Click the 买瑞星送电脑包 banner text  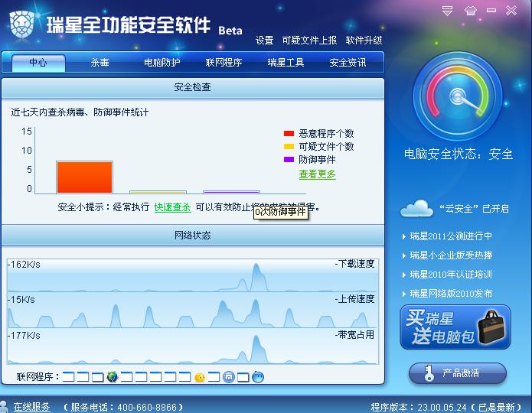point(440,327)
